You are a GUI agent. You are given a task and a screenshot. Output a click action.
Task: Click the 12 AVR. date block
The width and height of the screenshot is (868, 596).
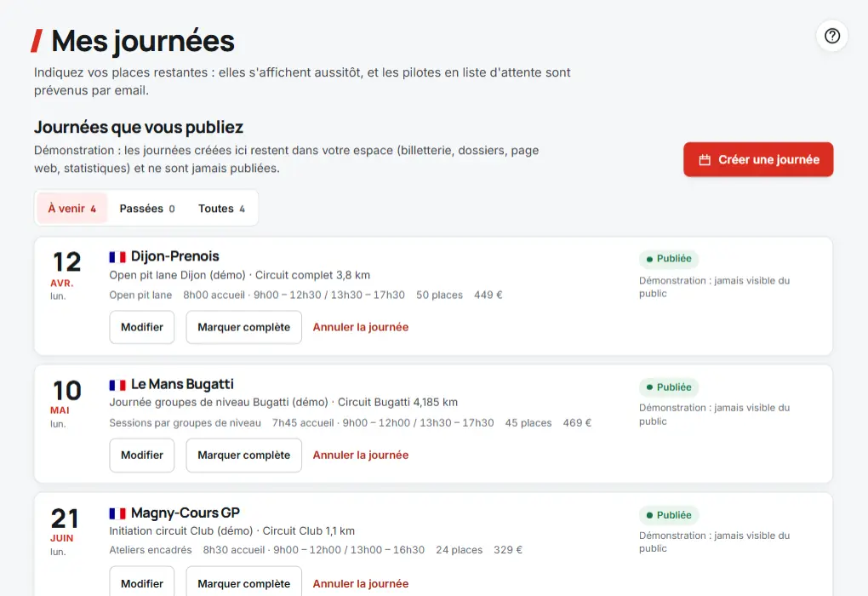click(x=66, y=275)
